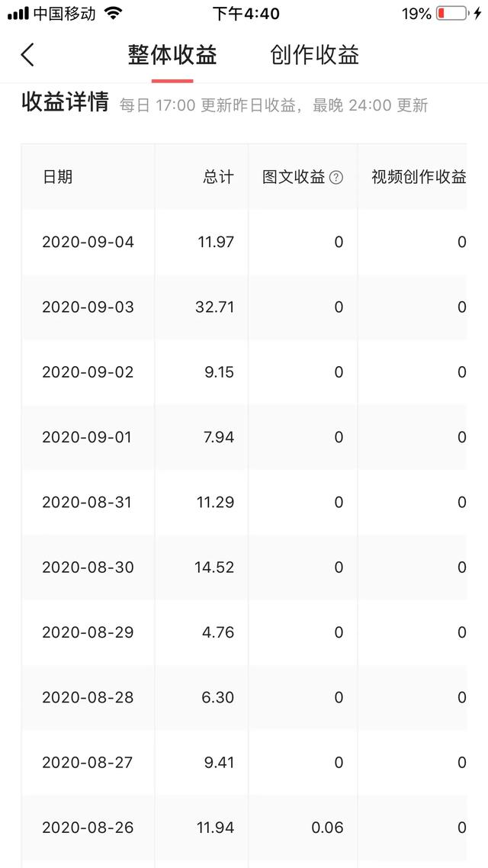Open the 2020-09-04 earnings row

[244, 242]
